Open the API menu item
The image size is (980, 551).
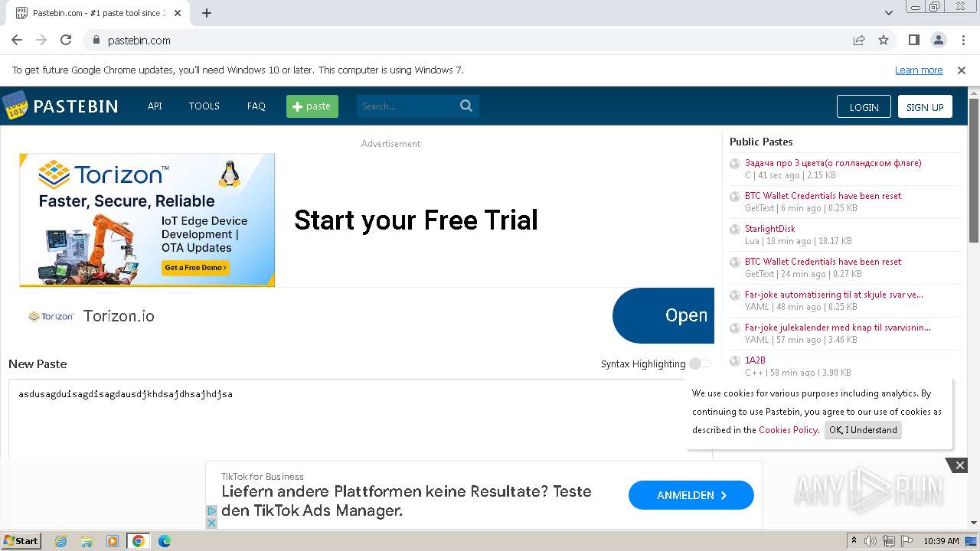[x=155, y=106]
